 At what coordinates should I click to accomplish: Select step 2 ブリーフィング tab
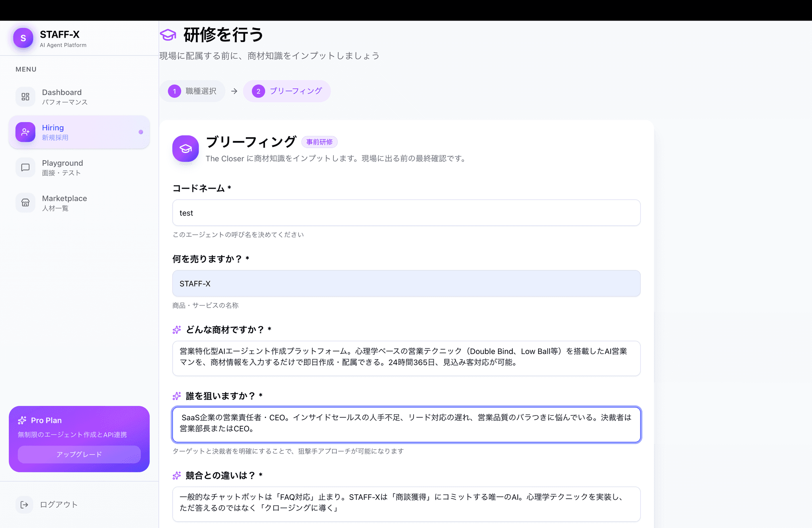287,91
